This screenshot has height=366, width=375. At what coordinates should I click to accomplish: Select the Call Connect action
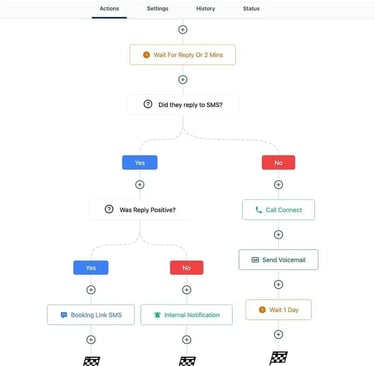pos(278,210)
